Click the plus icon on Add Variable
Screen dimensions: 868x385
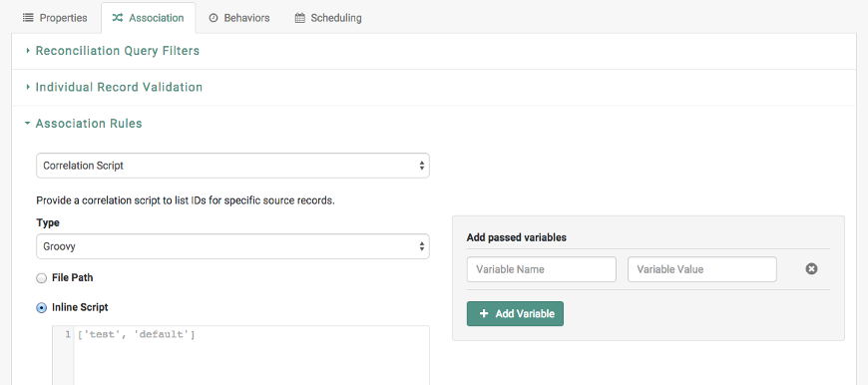click(x=484, y=313)
